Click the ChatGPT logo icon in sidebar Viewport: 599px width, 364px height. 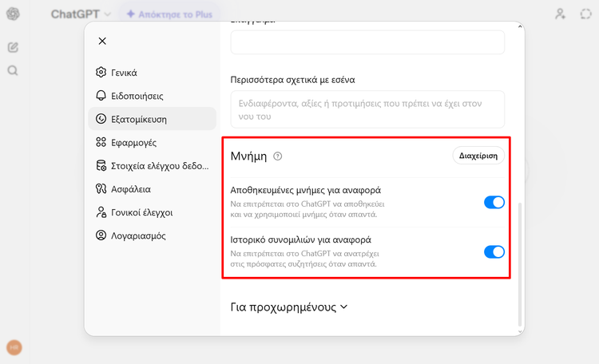point(13,14)
